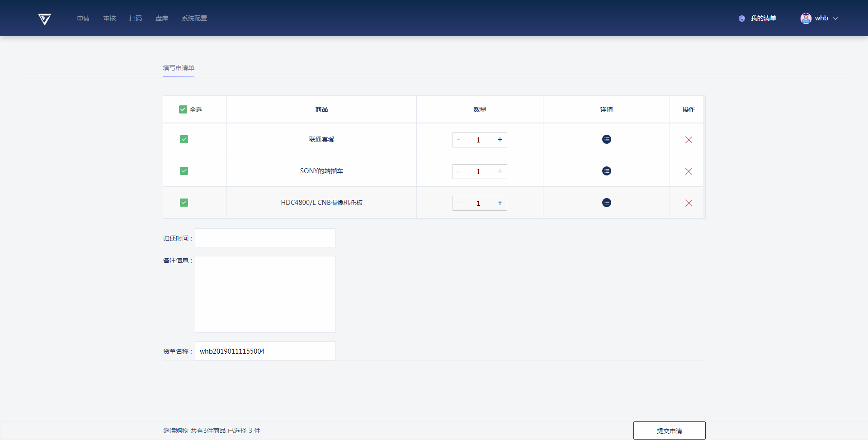Expand the whb account dropdown arrow
868x440 pixels.
(x=835, y=19)
